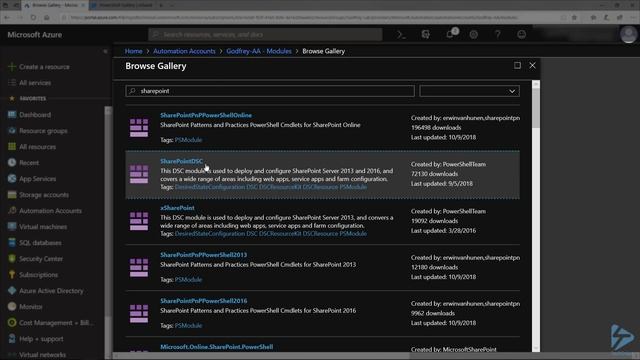Open Recent in the sidebar

pyautogui.click(x=29, y=162)
